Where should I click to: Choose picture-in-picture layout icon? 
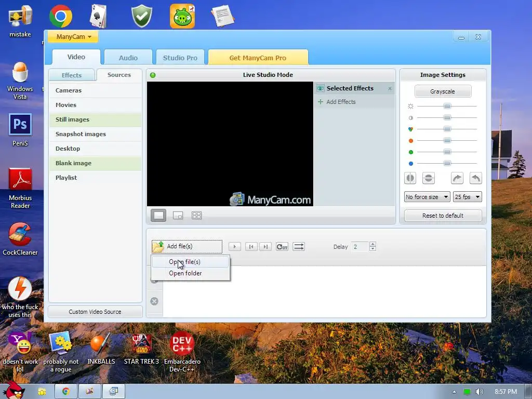pos(178,216)
